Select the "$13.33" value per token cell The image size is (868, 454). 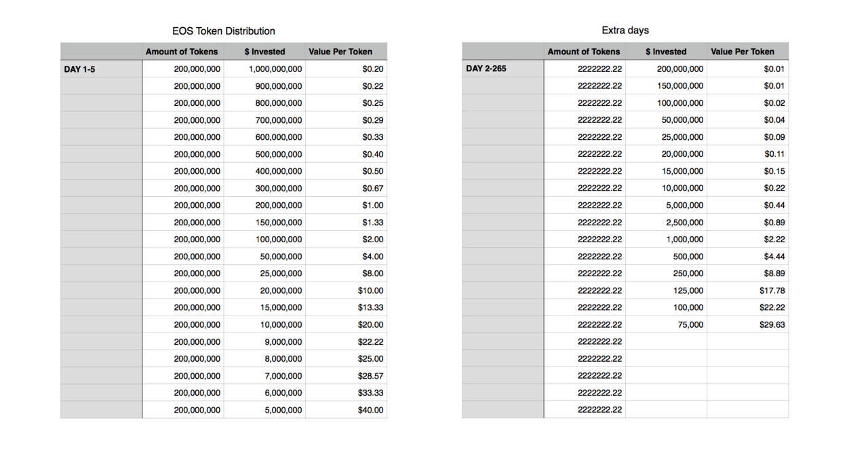(x=346, y=307)
